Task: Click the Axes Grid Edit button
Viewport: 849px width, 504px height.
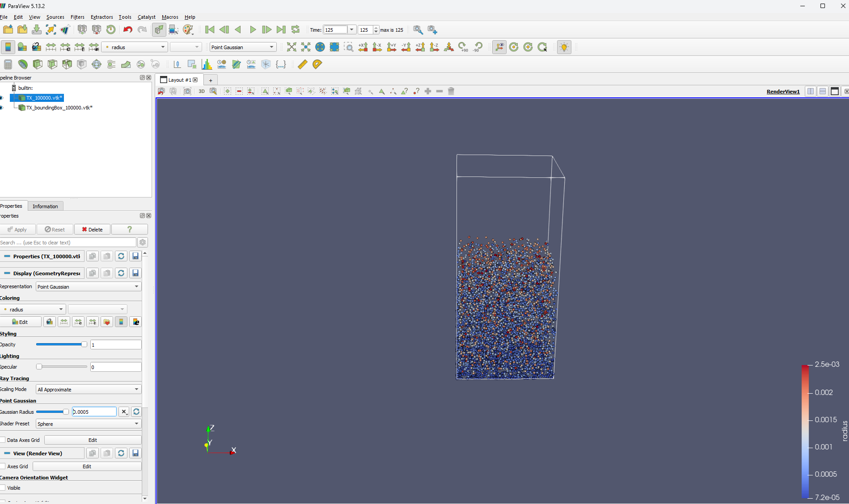Action: (x=87, y=466)
